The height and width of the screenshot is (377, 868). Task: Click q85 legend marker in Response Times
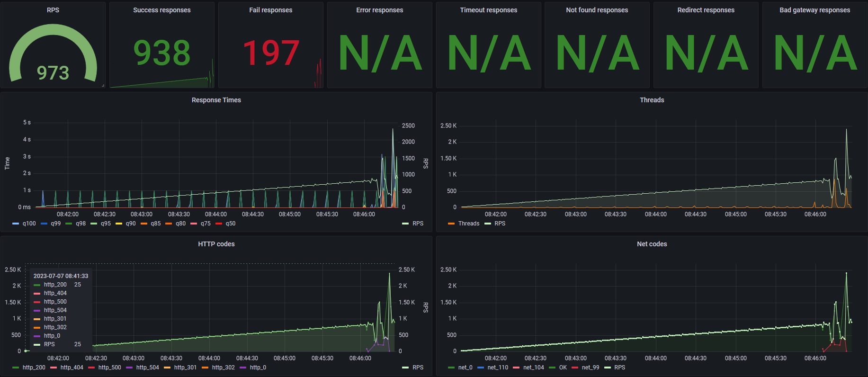click(x=144, y=224)
